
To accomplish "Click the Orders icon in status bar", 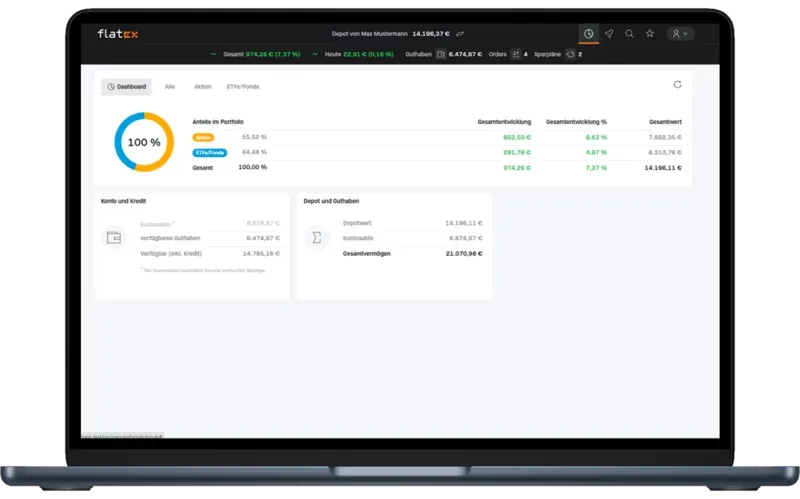I will (x=515, y=54).
